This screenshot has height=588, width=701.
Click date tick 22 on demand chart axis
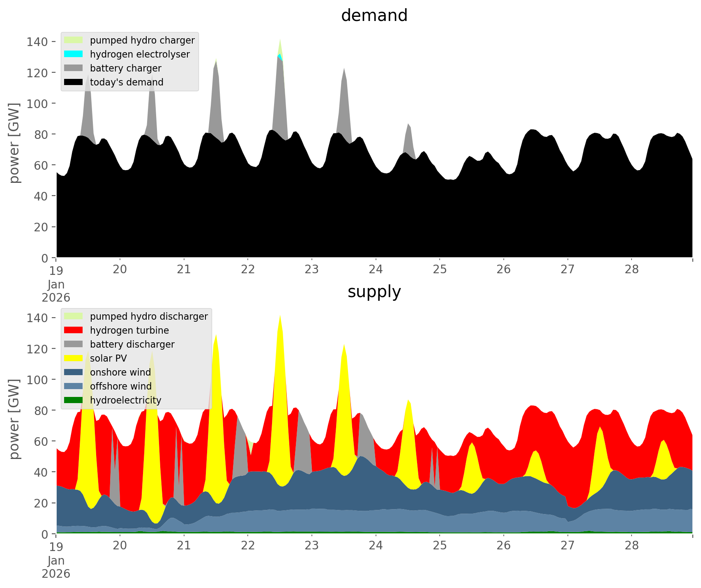(x=248, y=270)
